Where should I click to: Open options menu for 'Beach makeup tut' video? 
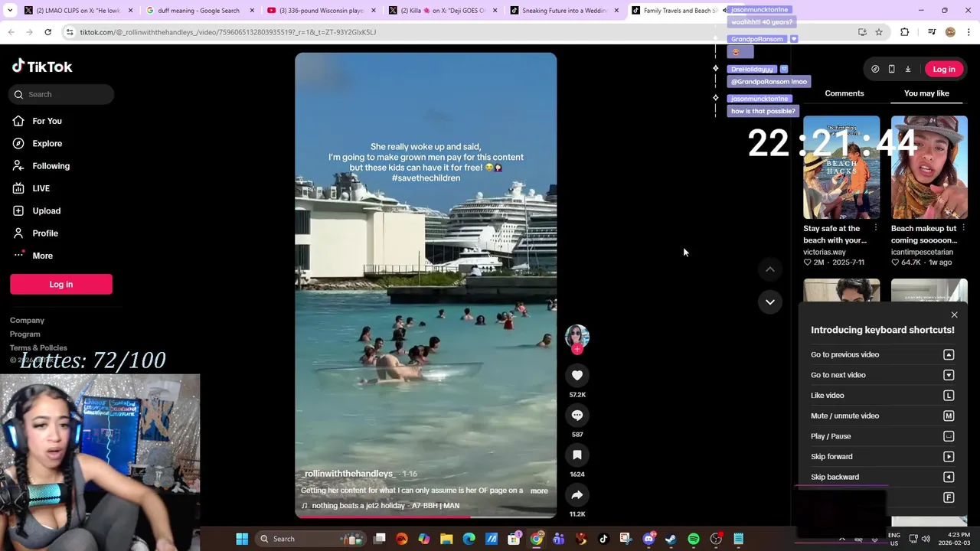click(963, 228)
